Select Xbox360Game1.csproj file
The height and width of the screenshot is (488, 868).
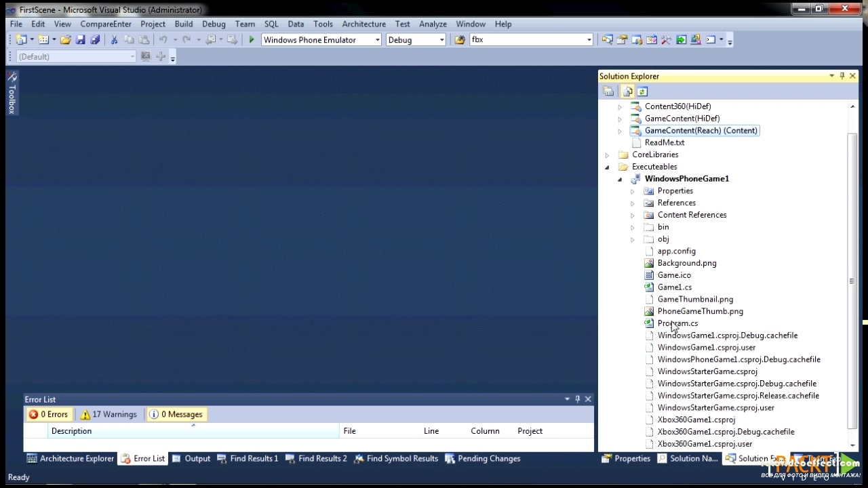coord(696,420)
